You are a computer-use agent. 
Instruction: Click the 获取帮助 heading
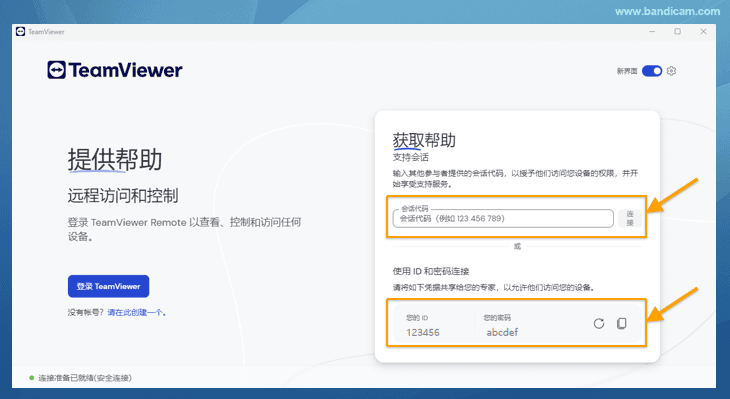tap(424, 140)
